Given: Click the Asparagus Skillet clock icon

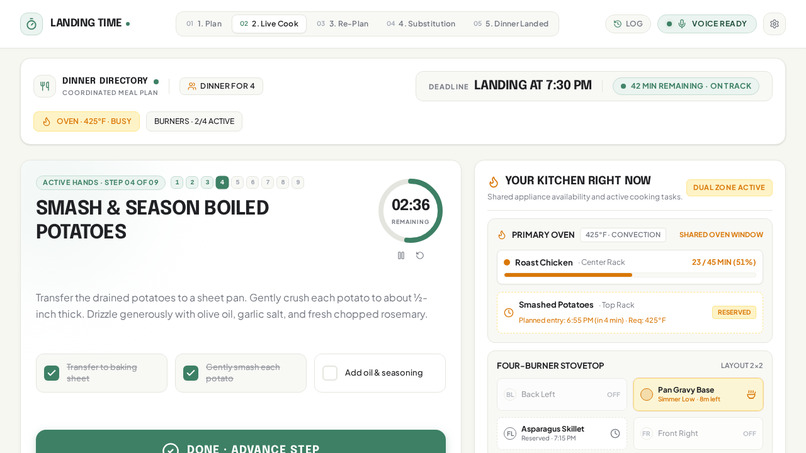Looking at the screenshot, I should [x=615, y=433].
